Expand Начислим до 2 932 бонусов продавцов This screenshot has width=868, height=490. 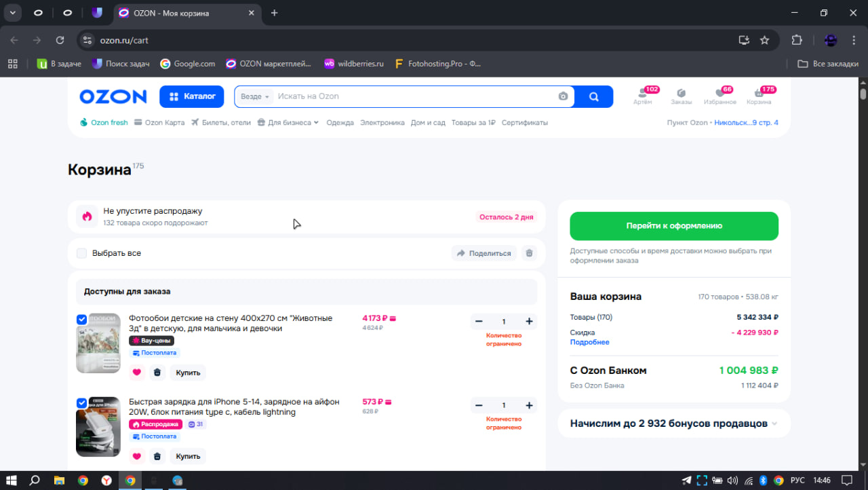point(674,423)
